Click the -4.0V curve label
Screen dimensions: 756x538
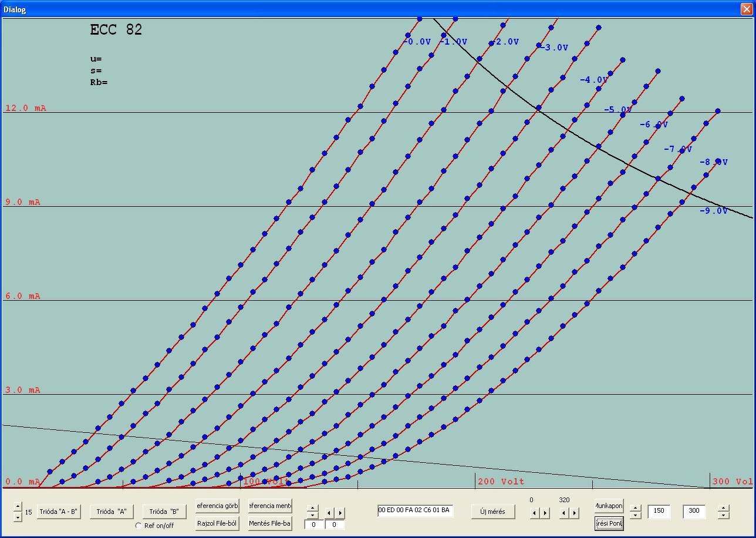[x=594, y=80]
